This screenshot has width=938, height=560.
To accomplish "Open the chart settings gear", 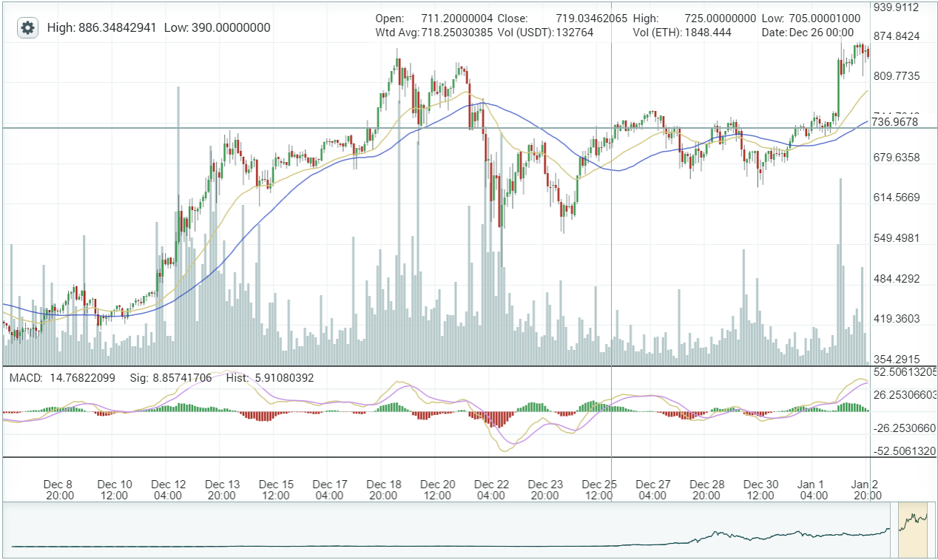I will coord(27,28).
